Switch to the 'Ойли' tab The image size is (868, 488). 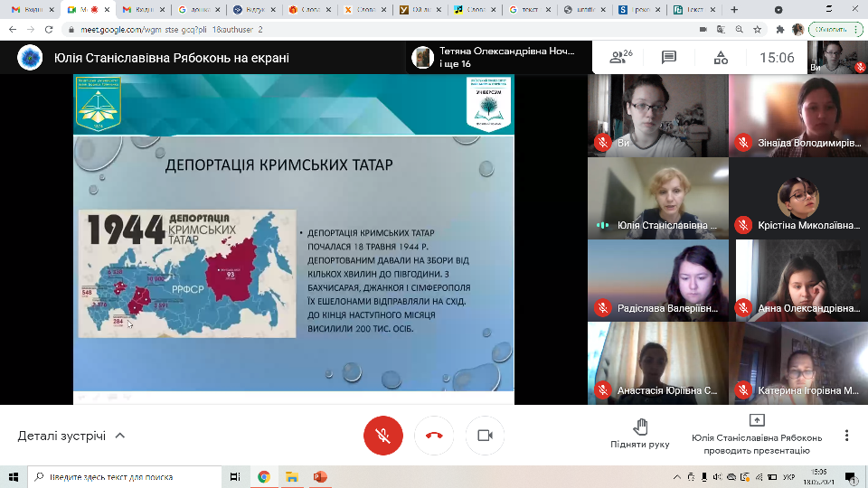click(x=419, y=9)
